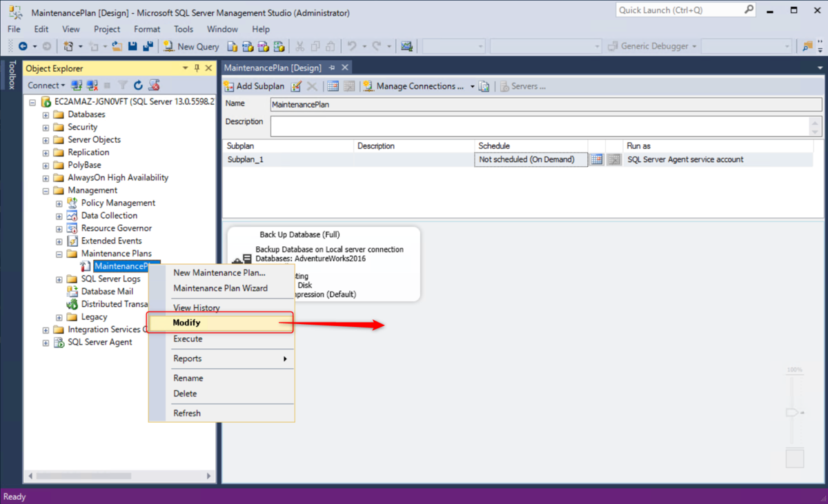Open the Manage Connections dropdown arrow
This screenshot has width=828, height=504.
coord(473,86)
